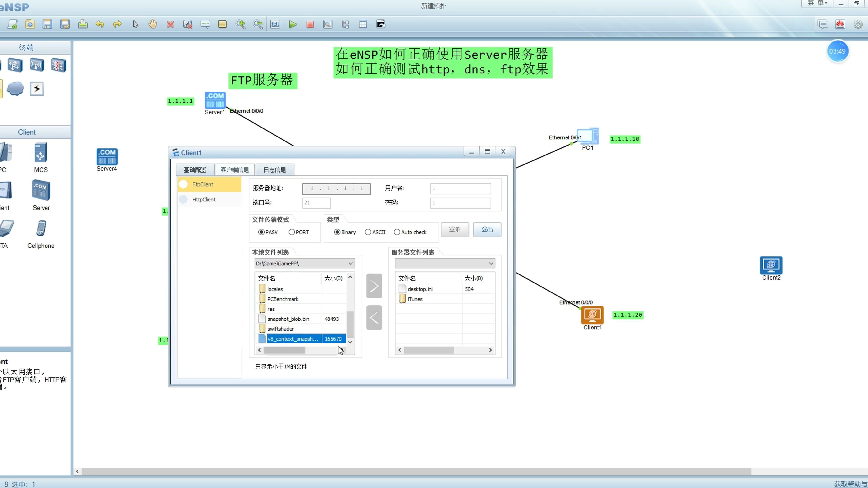This screenshot has height=488, width=868.
Task: Pick the MCS device from palette
Action: tap(41, 157)
